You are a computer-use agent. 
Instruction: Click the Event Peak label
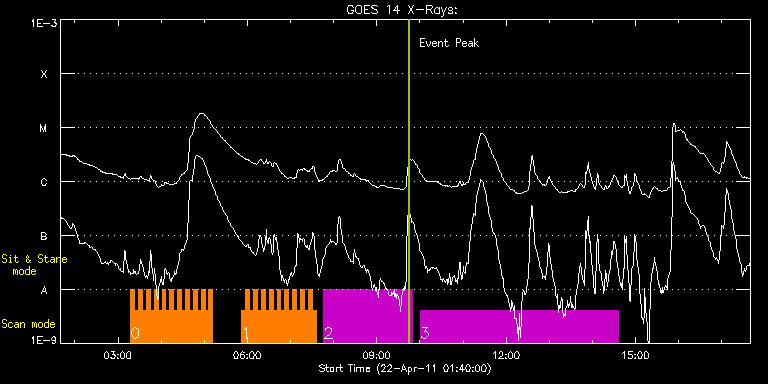tap(449, 43)
